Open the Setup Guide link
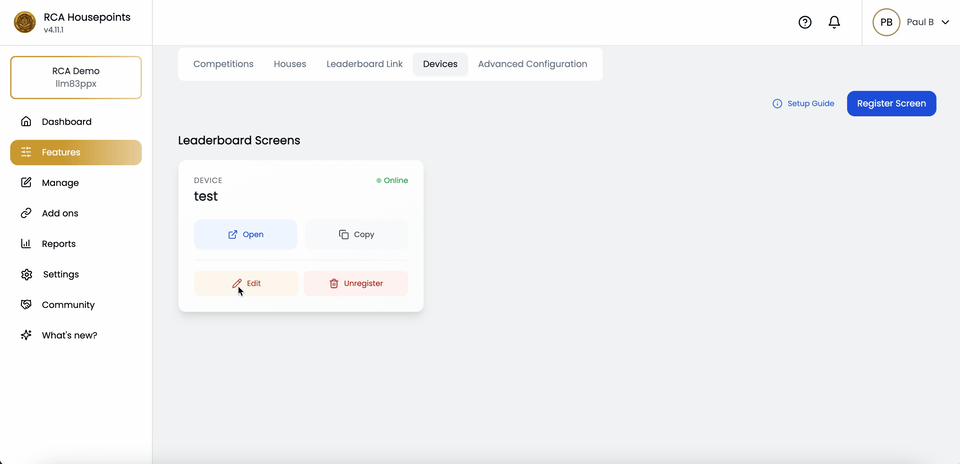 803,103
